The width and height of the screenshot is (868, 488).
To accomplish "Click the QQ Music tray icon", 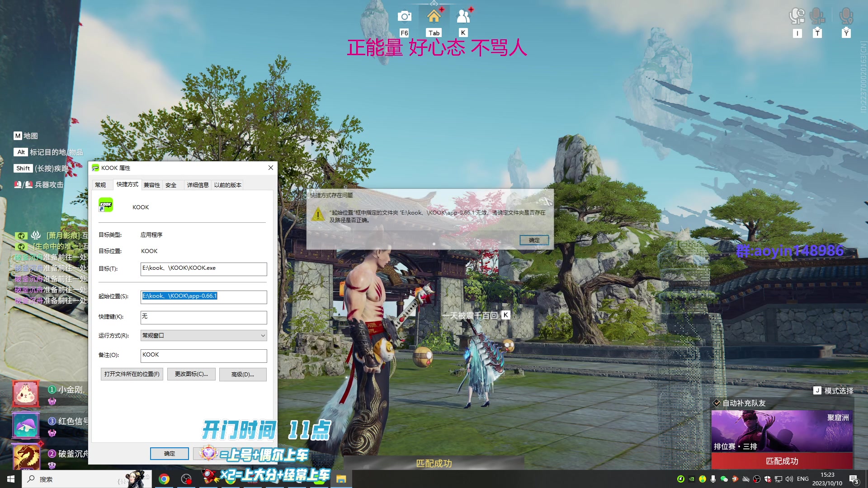I will (702, 479).
